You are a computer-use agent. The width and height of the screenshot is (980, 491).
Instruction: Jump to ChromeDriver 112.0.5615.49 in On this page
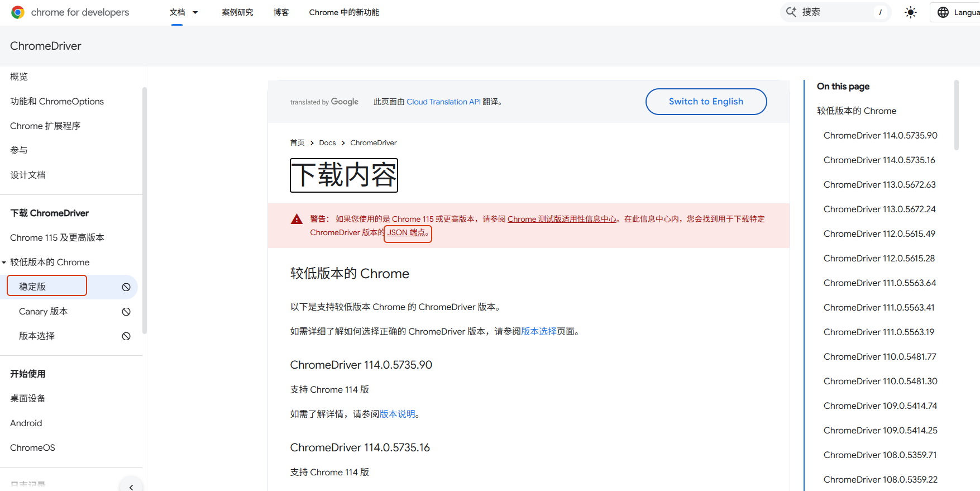pyautogui.click(x=879, y=233)
